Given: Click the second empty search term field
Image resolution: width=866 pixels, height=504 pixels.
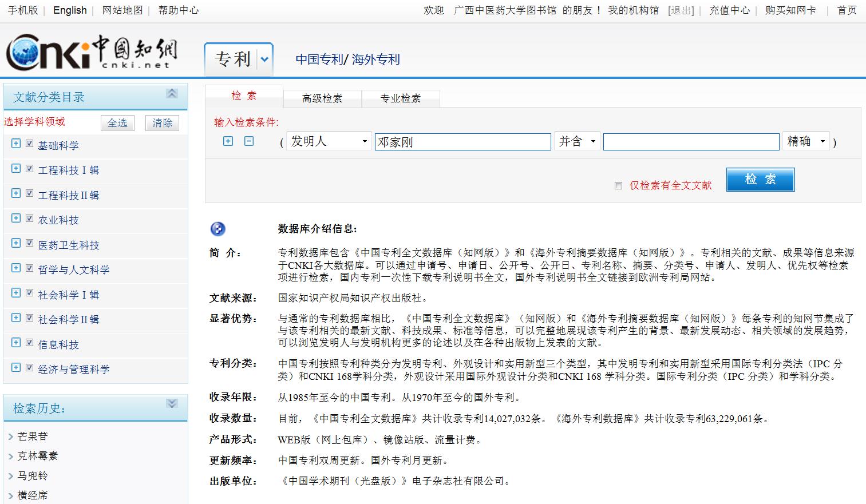Looking at the screenshot, I should (x=691, y=142).
